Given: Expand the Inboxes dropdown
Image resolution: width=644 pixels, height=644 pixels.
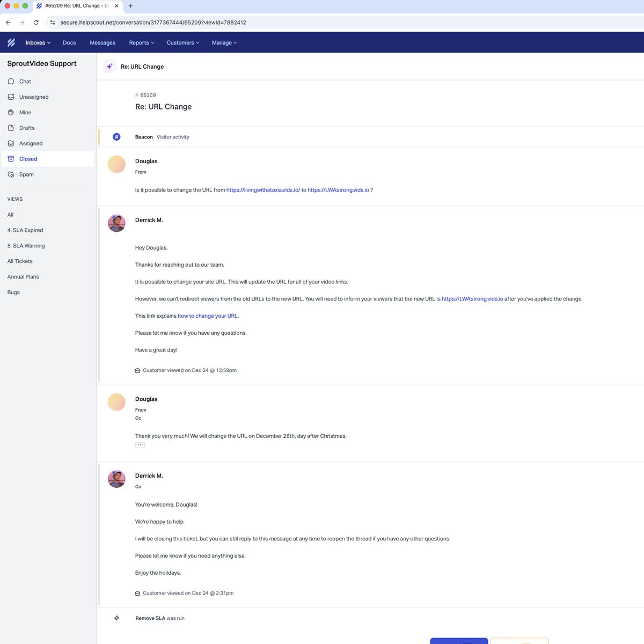Looking at the screenshot, I should coord(38,43).
